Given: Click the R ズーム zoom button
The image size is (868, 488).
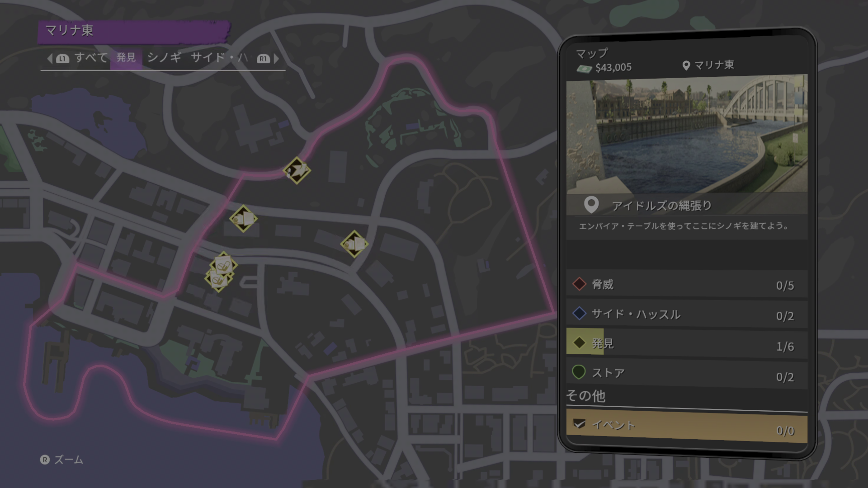Looking at the screenshot, I should click(x=62, y=460).
